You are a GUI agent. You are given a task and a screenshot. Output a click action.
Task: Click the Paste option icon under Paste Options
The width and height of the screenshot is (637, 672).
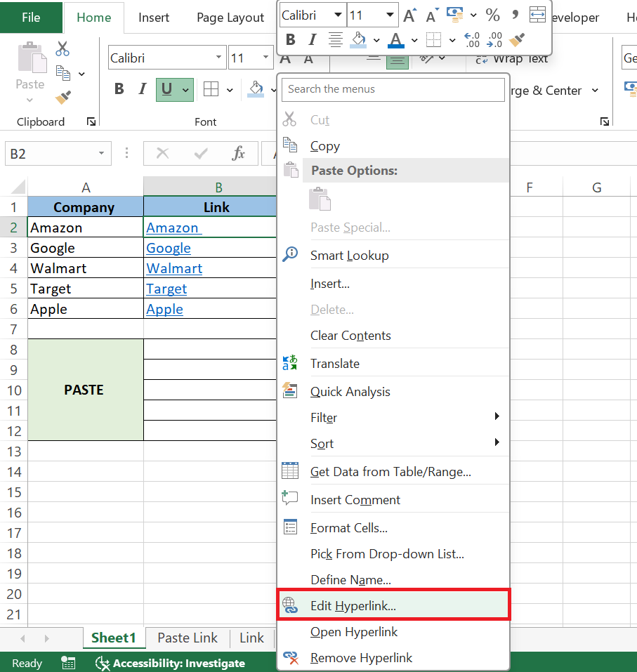[320, 199]
